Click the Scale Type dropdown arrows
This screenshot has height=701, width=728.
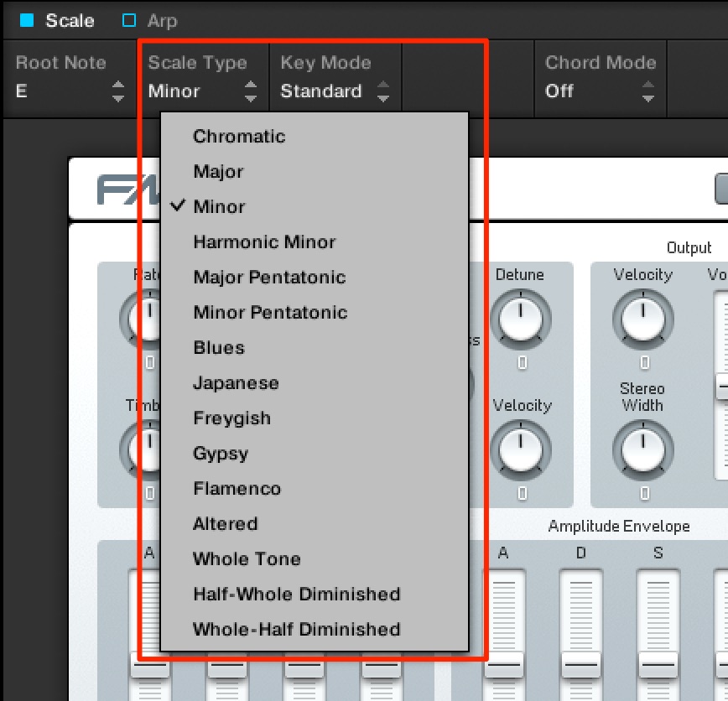(251, 91)
